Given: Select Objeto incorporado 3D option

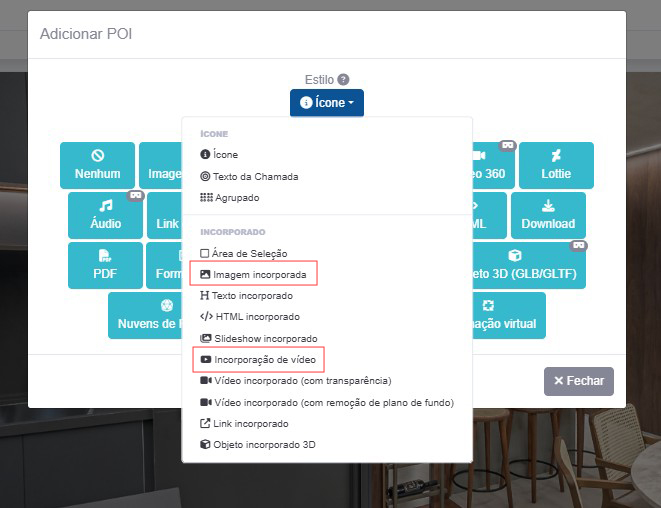Looking at the screenshot, I should (263, 444).
